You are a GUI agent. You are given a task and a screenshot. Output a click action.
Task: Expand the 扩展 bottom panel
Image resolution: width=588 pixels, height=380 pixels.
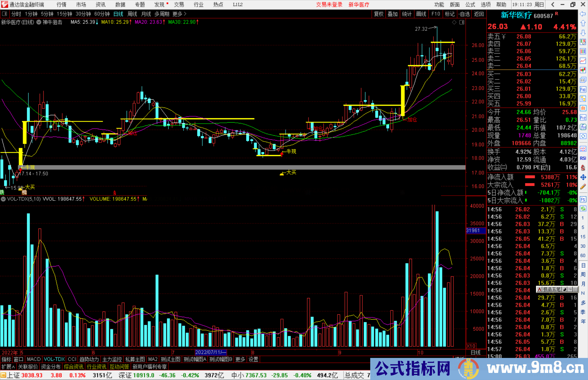pyautogui.click(x=8, y=367)
